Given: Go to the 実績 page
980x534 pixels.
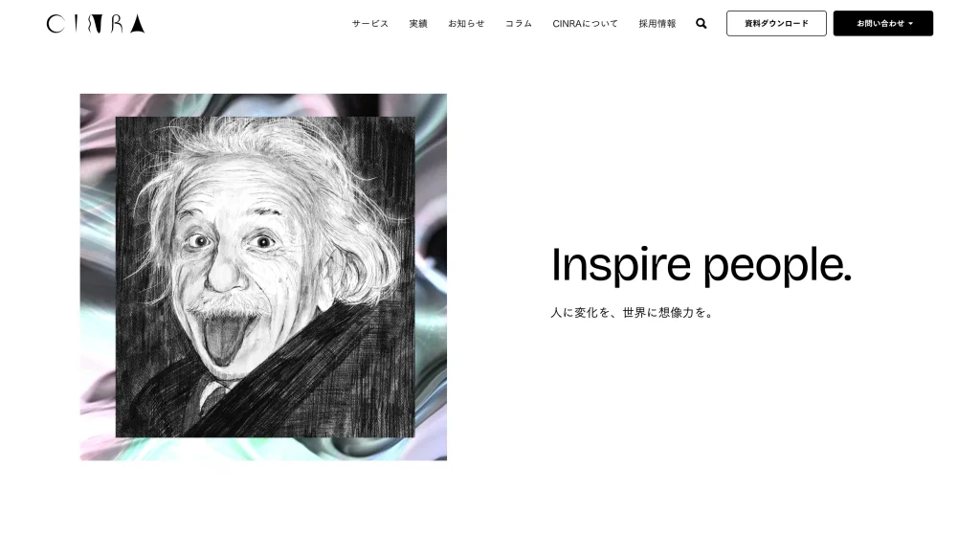Looking at the screenshot, I should point(418,23).
